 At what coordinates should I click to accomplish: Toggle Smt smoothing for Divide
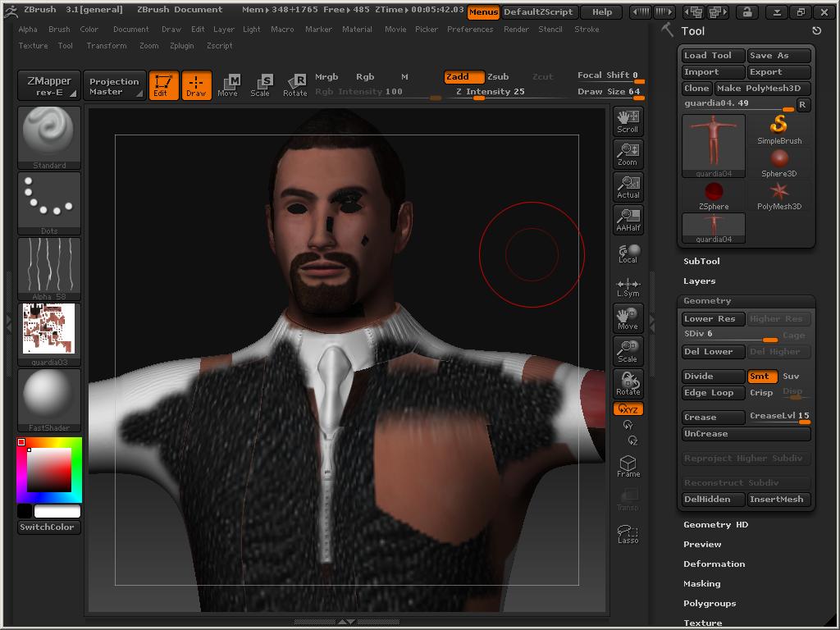[762, 376]
